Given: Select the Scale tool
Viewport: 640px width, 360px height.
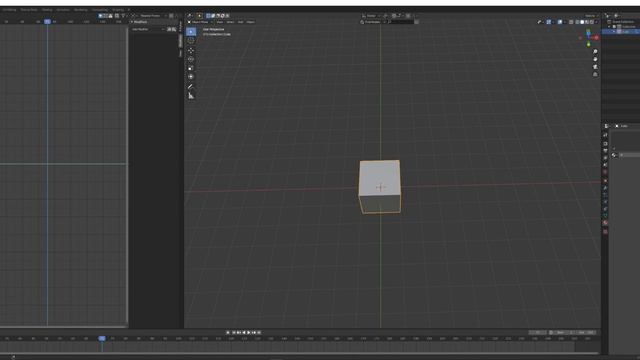Looking at the screenshot, I should (191, 68).
